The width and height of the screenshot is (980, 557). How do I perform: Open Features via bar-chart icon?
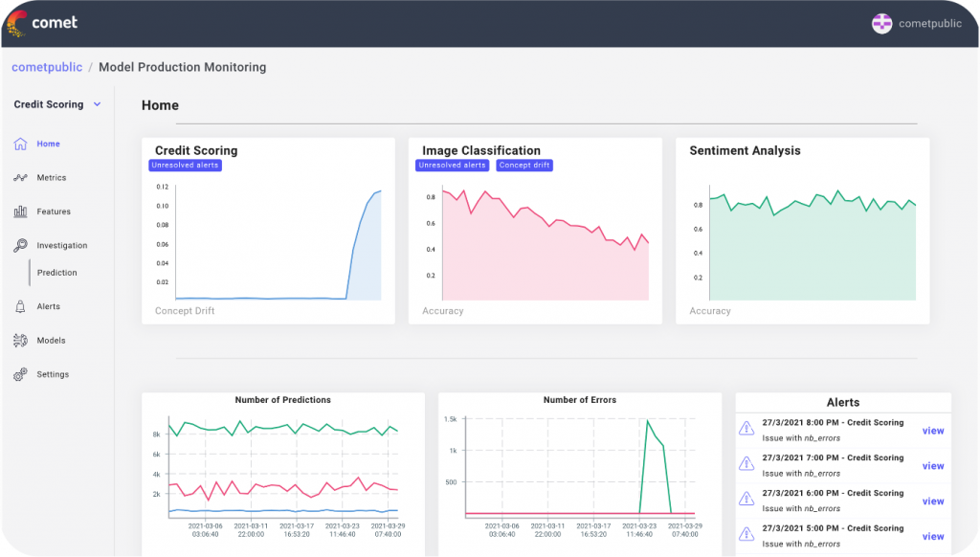(20, 212)
